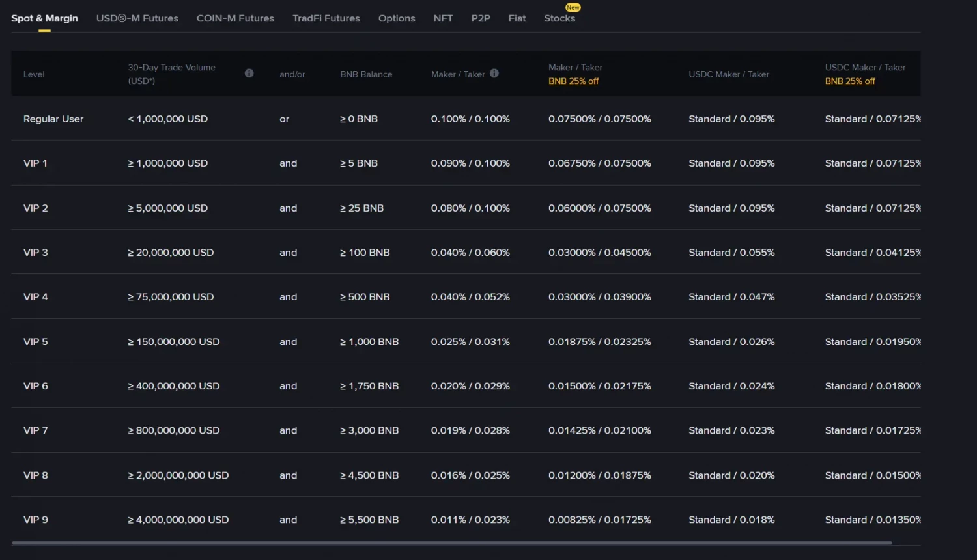Open the NFT tab

coord(443,18)
